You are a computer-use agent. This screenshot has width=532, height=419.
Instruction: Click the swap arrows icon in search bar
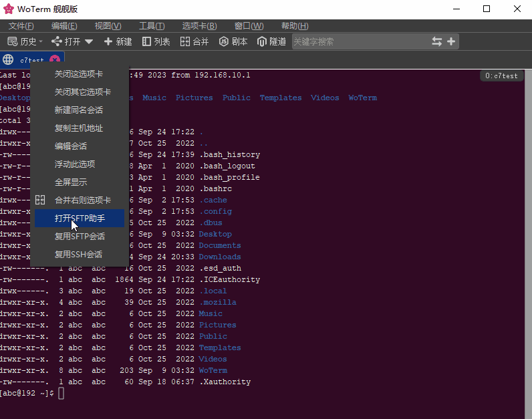436,41
